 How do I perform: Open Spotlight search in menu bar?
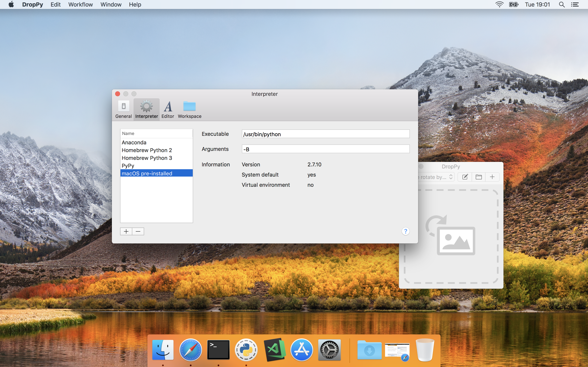561,5
